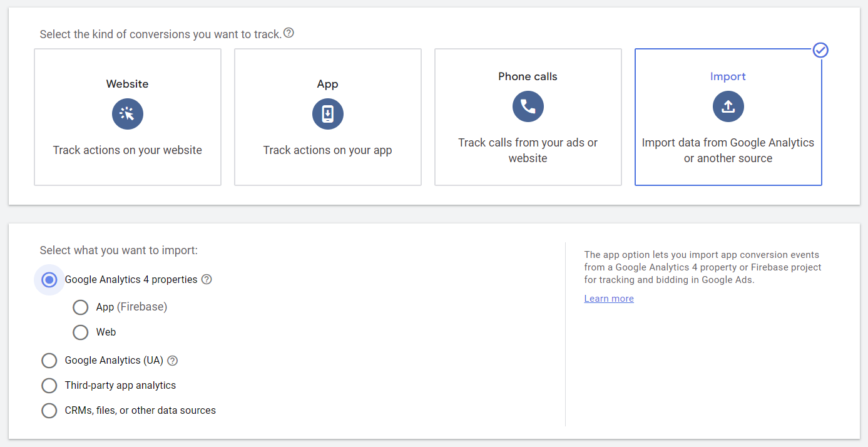Open the Learn more link
The height and width of the screenshot is (447, 868).
click(x=609, y=299)
